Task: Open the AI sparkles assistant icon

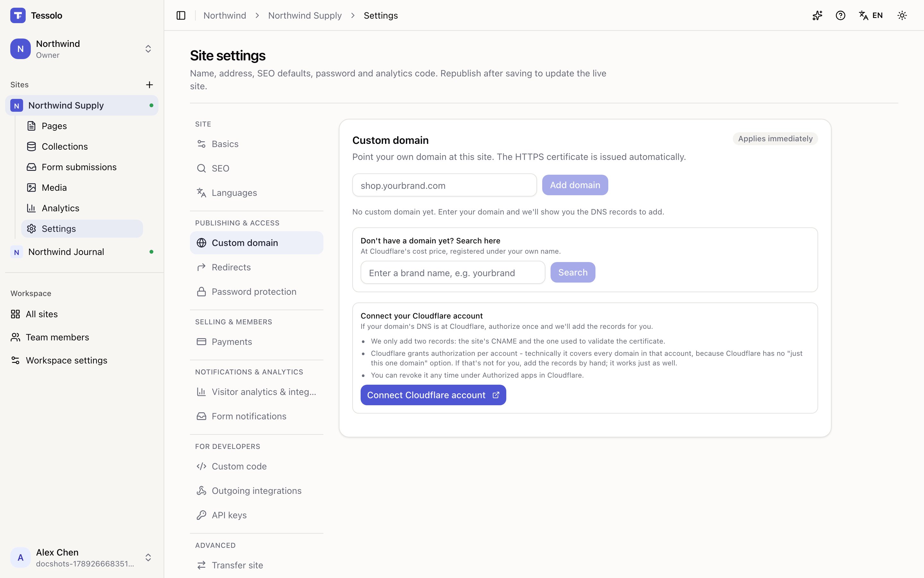Action: (817, 15)
